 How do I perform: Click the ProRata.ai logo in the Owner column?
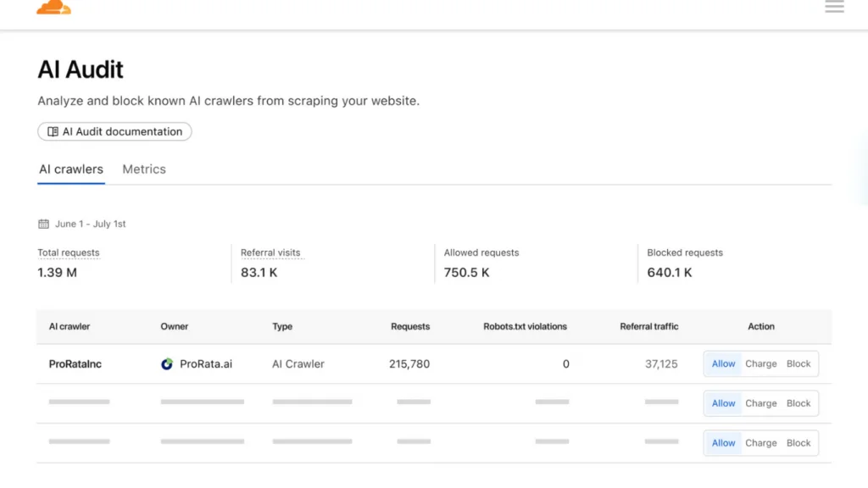pyautogui.click(x=166, y=363)
